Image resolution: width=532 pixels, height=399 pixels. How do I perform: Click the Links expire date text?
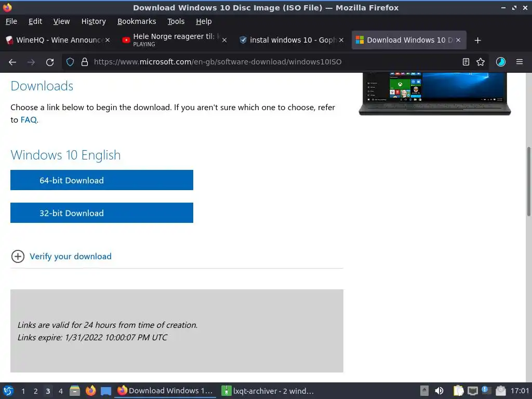[92, 338]
